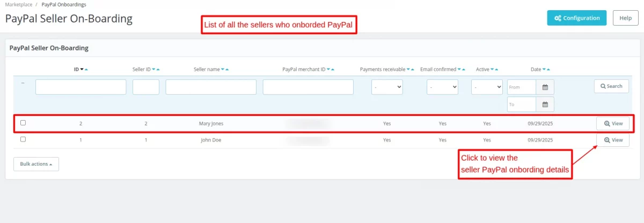Image resolution: width=644 pixels, height=223 pixels.
Task: Sort Date column ascending
Action: [548, 70]
